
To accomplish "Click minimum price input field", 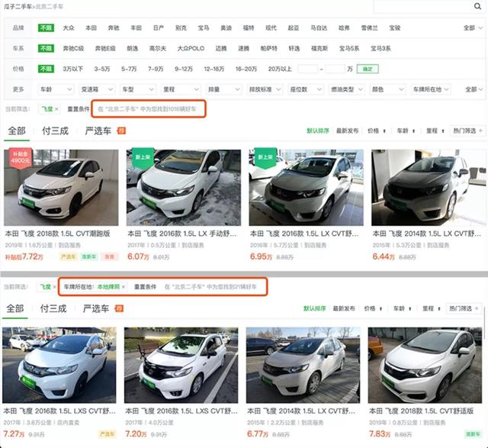I will [x=307, y=69].
